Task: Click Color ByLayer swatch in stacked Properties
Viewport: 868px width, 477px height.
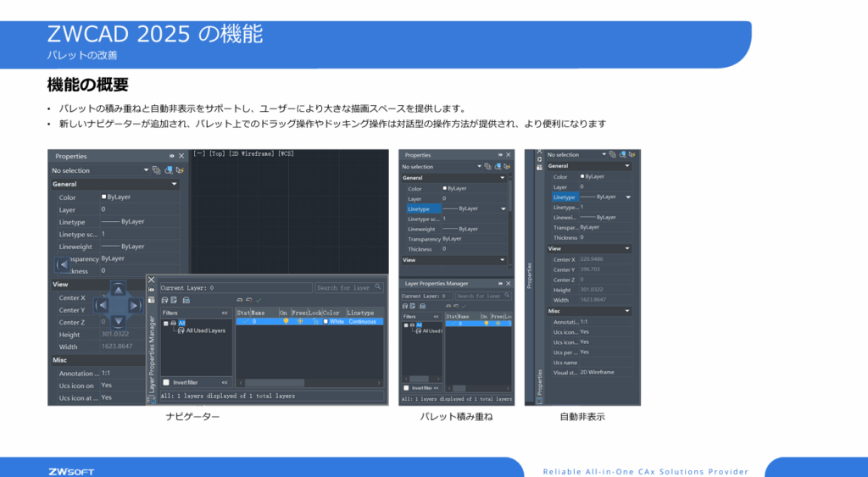Action: coord(444,188)
